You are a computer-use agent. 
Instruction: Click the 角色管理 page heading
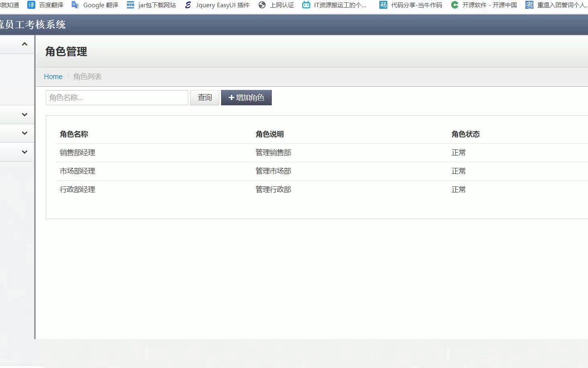(66, 51)
